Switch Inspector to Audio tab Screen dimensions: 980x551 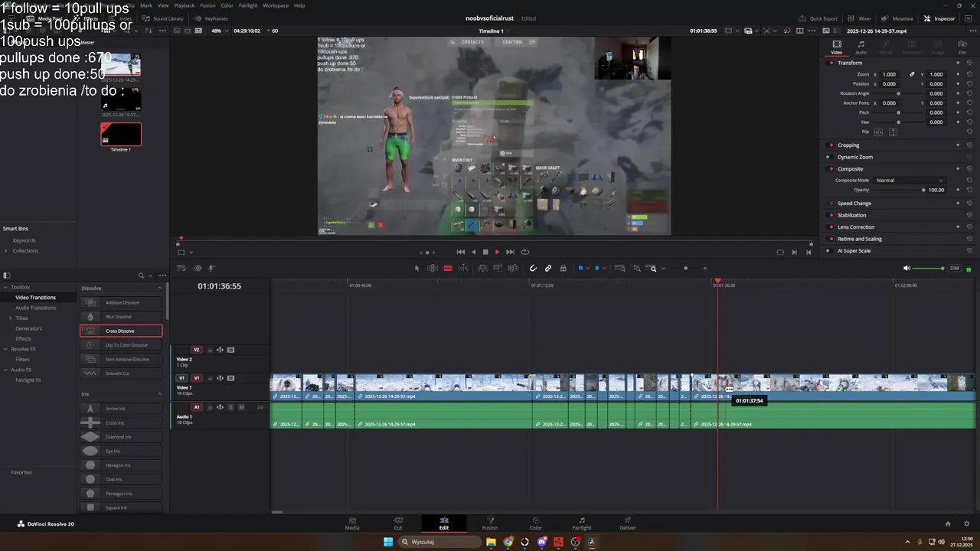861,47
